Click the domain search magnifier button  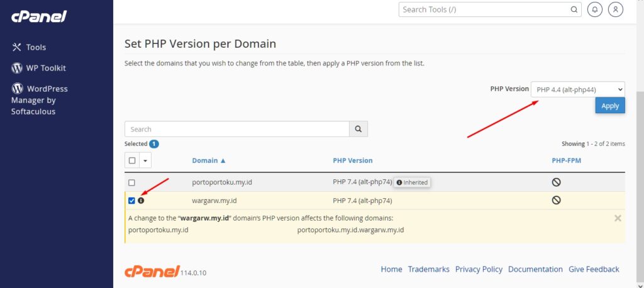coord(358,129)
